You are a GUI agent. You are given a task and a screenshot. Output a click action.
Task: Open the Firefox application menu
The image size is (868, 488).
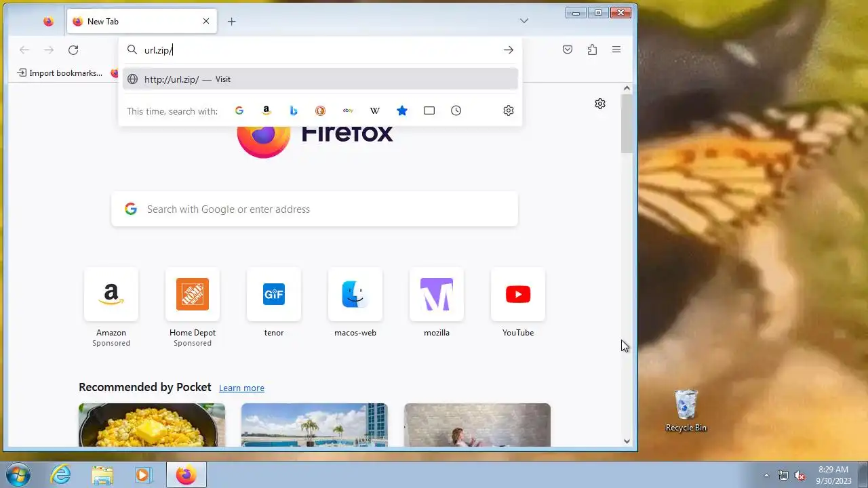[616, 49]
